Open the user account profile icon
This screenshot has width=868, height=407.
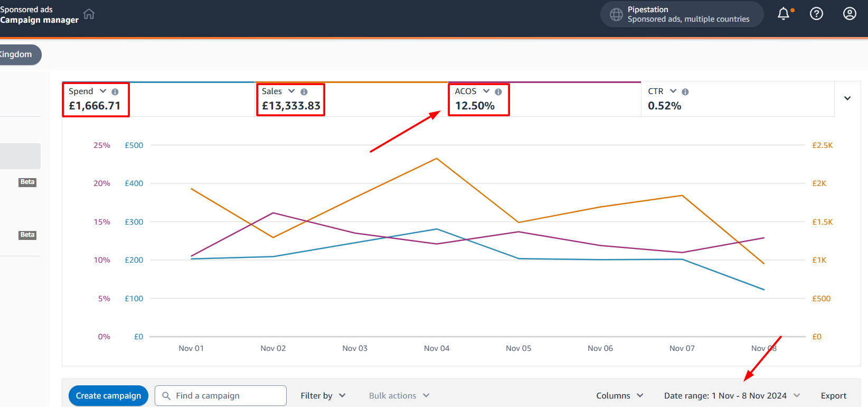(x=850, y=14)
